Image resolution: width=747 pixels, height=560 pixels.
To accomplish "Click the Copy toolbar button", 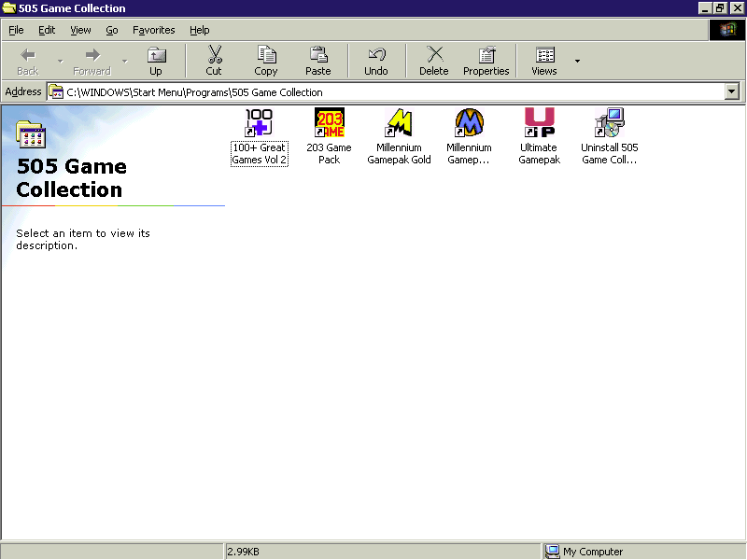I will [266, 61].
